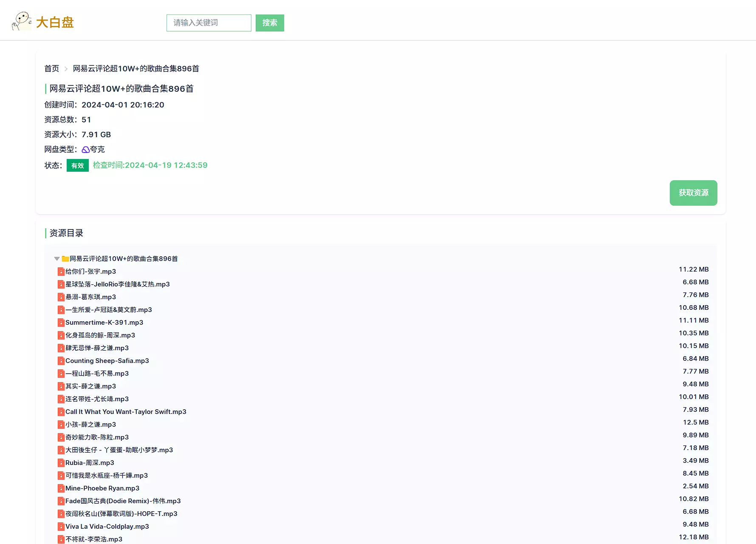Click the green 有效 status badge
This screenshot has width=756, height=544.
(x=77, y=165)
